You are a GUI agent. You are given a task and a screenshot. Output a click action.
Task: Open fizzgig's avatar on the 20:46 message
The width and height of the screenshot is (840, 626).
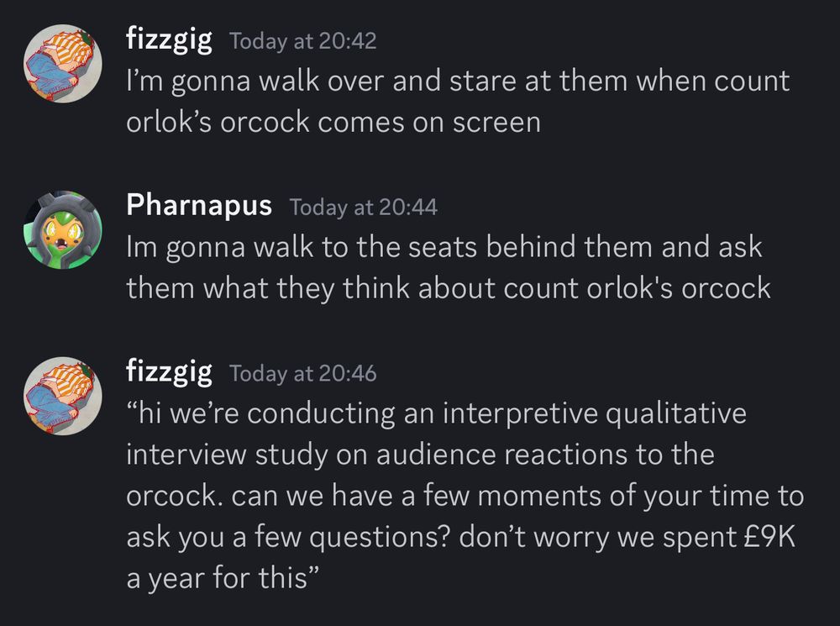tap(60, 397)
